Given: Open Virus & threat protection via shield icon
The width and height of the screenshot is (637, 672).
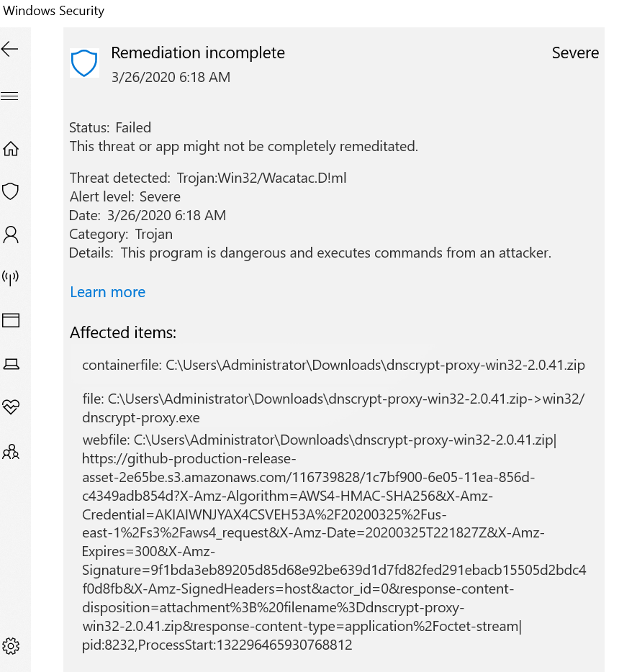Looking at the screenshot, I should tap(10, 191).
